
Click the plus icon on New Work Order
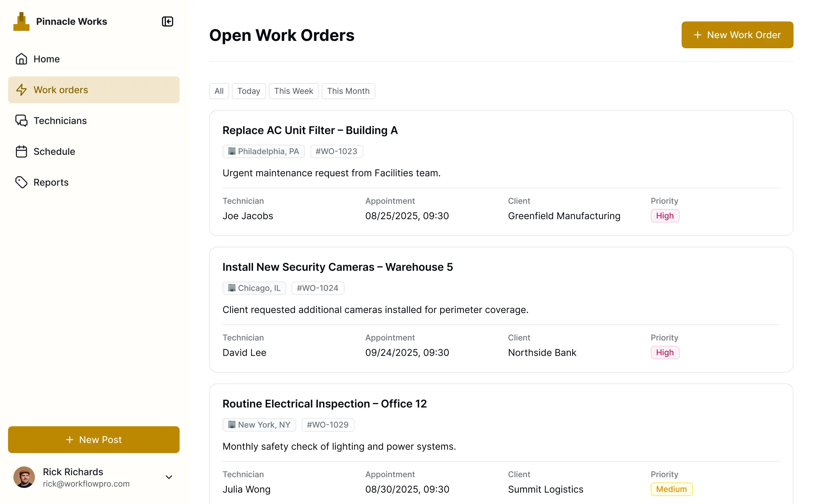(698, 35)
